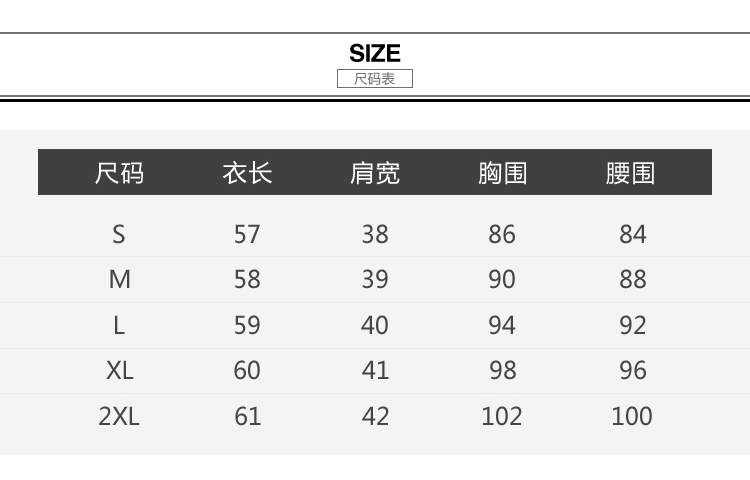Select the XL size row label

119,370
